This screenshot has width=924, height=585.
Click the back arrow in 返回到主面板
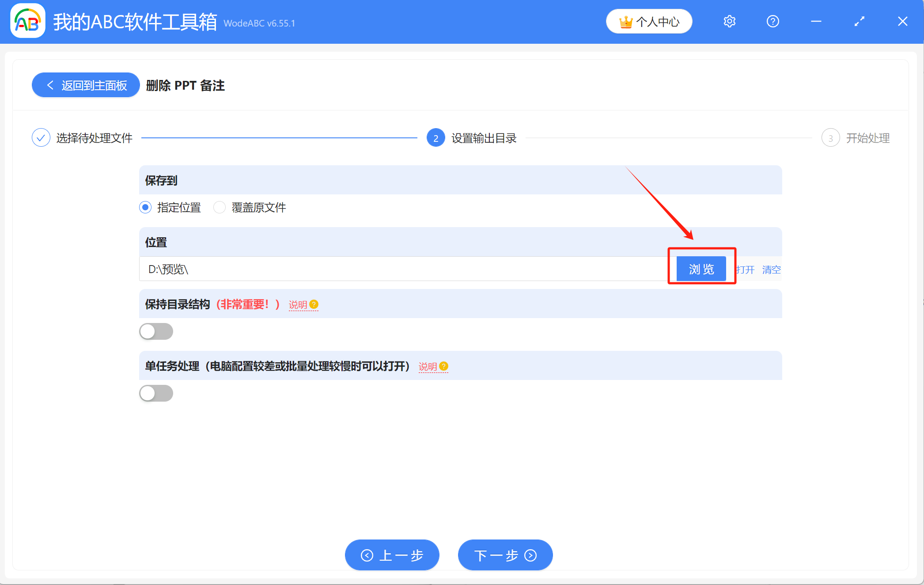point(50,85)
